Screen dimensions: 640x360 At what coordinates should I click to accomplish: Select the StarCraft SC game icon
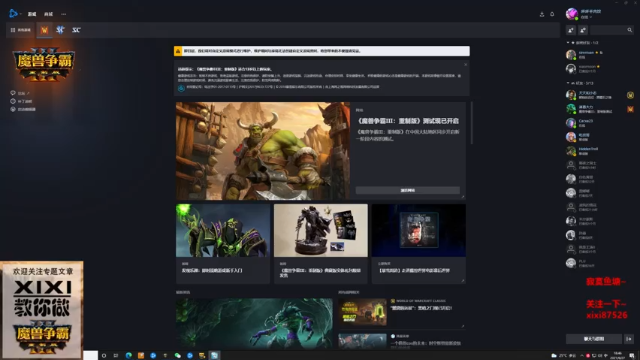tap(76, 30)
